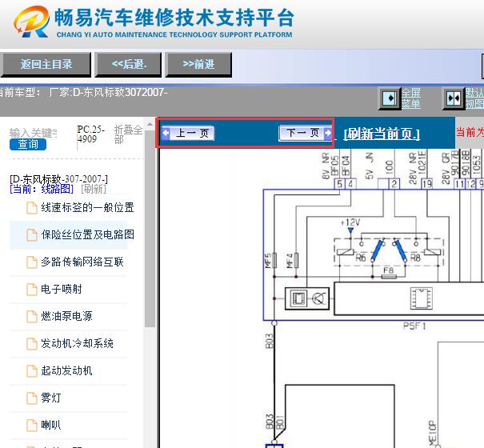Open 喇叭 tree item
Viewport: 484px width, 448px height.
[x=51, y=425]
